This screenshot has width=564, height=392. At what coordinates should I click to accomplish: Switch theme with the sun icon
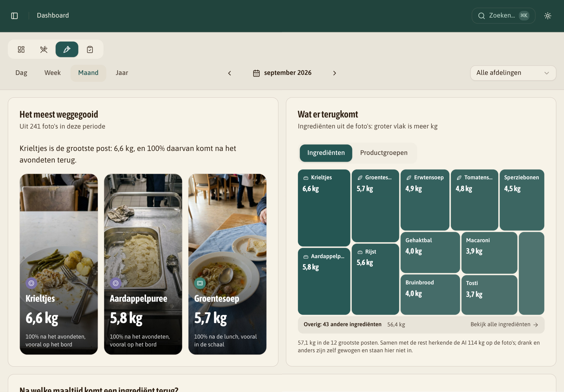click(547, 16)
